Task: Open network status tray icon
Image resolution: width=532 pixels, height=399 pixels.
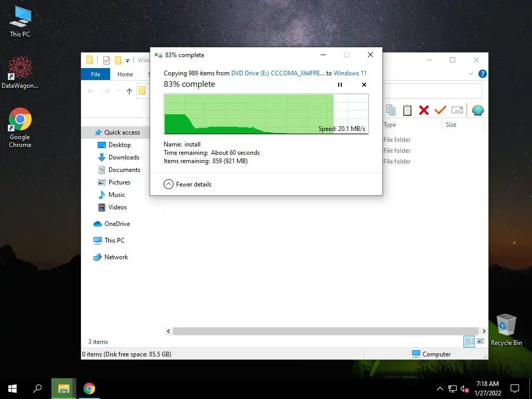Action: (x=452, y=389)
